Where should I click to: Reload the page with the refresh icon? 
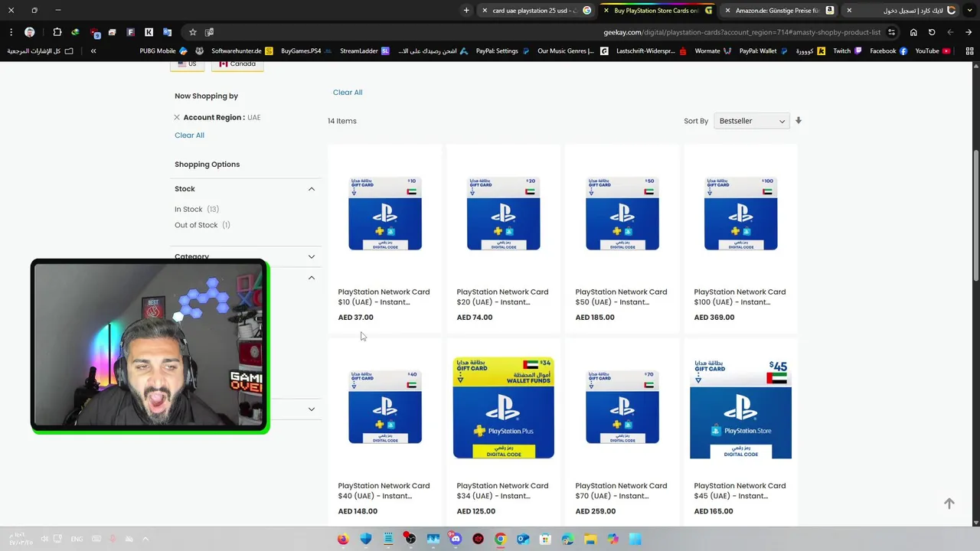[932, 32]
